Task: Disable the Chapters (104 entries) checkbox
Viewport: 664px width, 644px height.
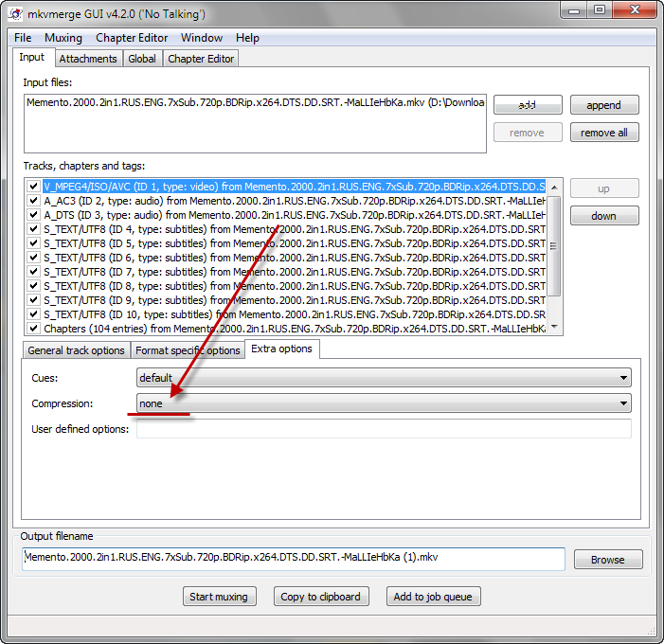Action: [x=34, y=329]
